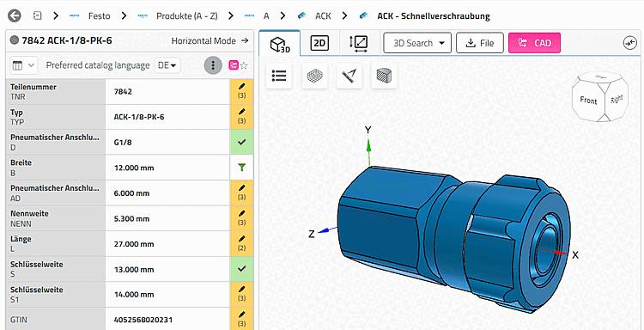Open the 'A' breadcrumb
The height and width of the screenshot is (330, 644).
pos(266,16)
